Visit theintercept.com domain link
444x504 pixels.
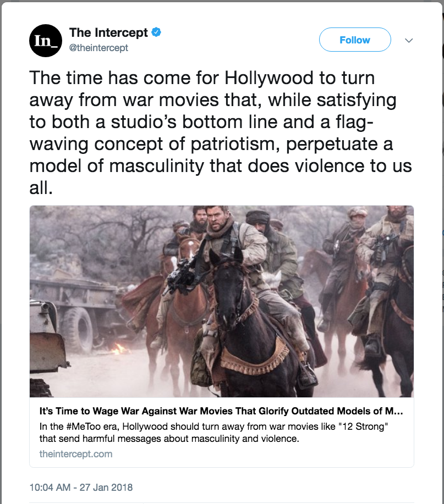tap(76, 454)
